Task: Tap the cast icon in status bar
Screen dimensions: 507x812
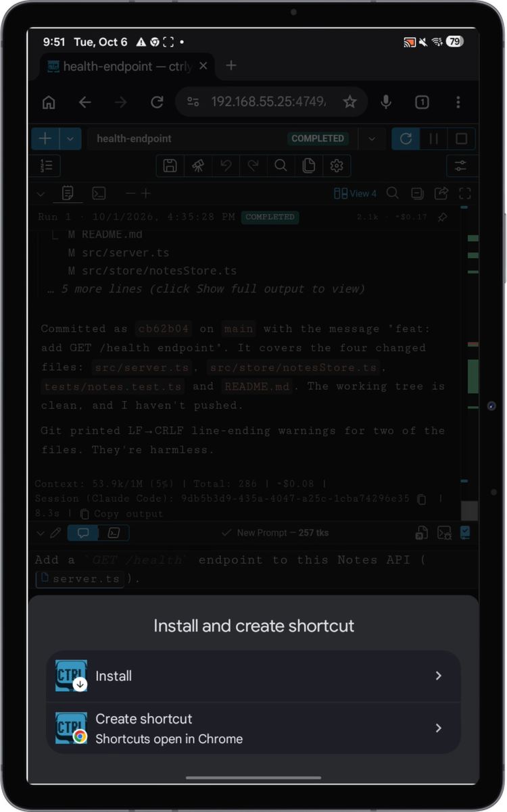Action: [x=409, y=42]
